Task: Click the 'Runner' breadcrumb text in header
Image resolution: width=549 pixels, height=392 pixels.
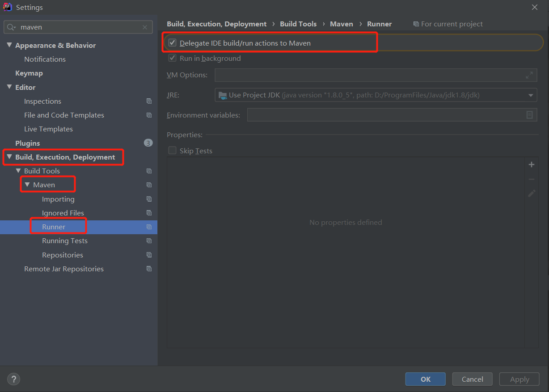Action: coord(380,24)
